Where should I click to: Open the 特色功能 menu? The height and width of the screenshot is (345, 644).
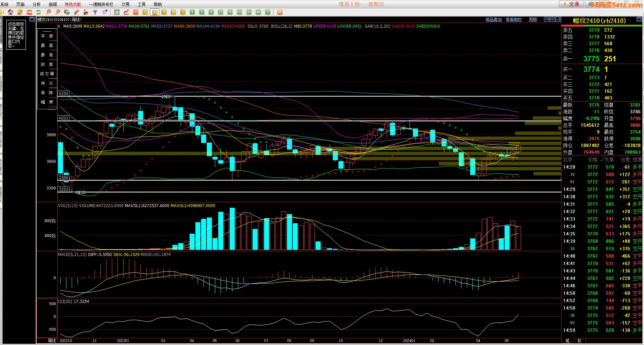click(73, 4)
